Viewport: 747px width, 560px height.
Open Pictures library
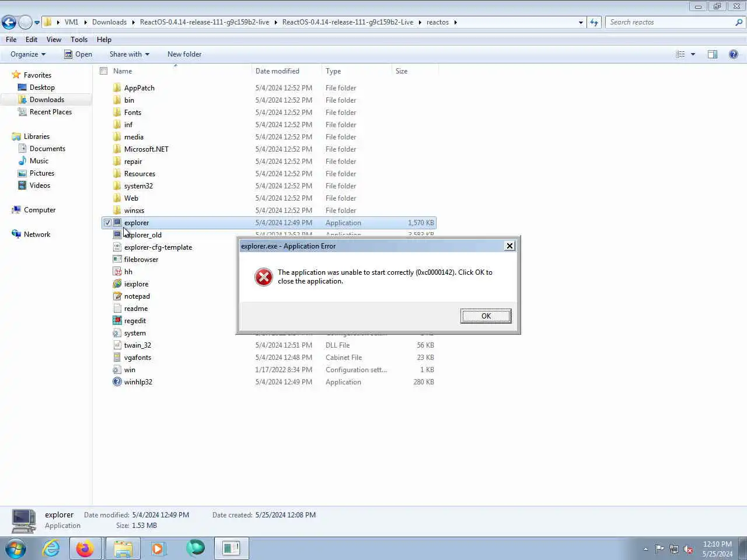(x=42, y=173)
